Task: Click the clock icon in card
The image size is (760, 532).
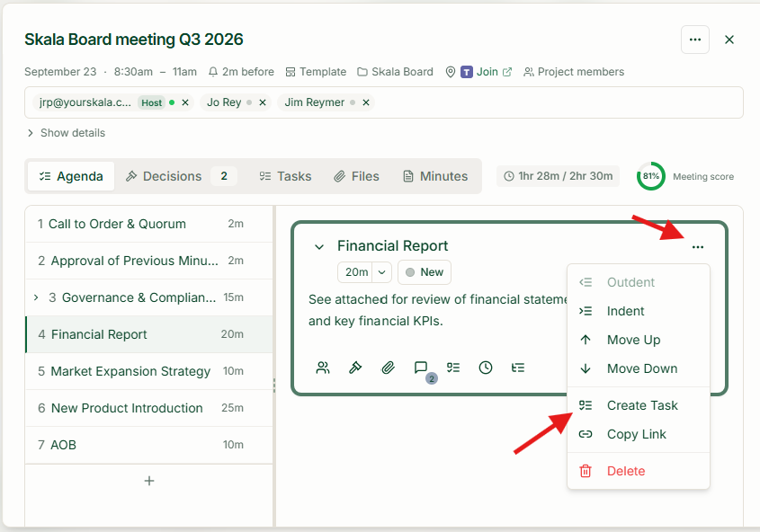Action: click(x=486, y=368)
